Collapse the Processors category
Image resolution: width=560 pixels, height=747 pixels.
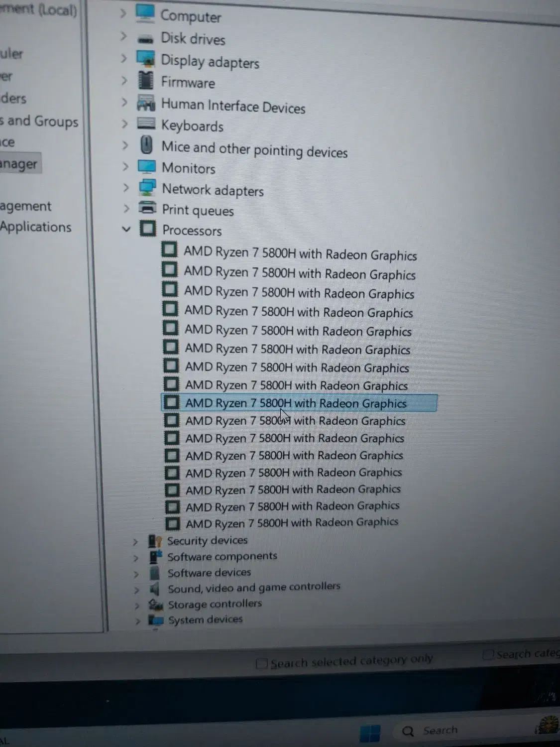point(126,229)
